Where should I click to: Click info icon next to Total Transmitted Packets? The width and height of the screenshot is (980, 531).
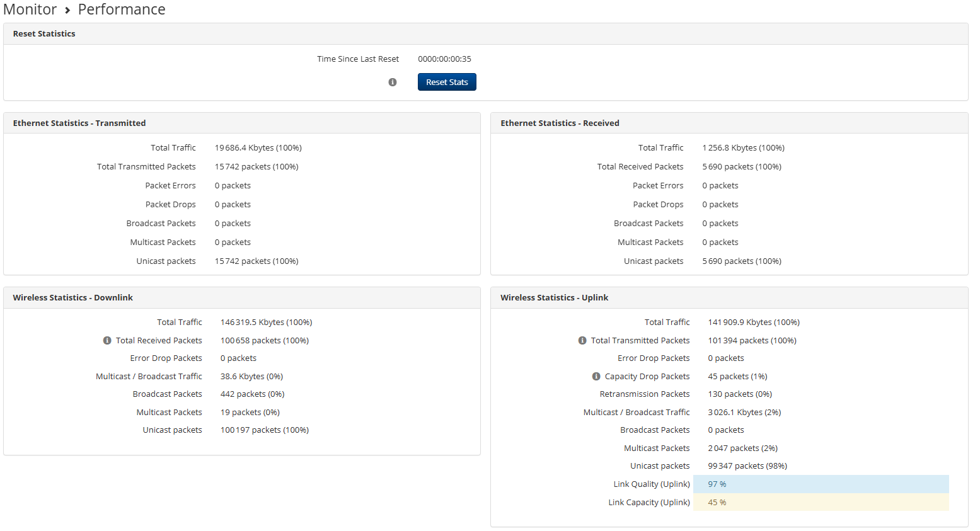582,341
